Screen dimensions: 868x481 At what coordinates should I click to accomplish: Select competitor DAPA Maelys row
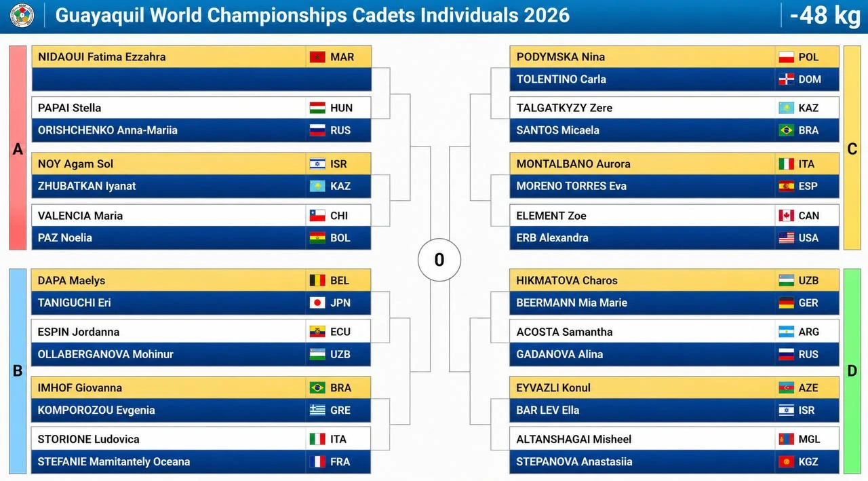(201, 281)
